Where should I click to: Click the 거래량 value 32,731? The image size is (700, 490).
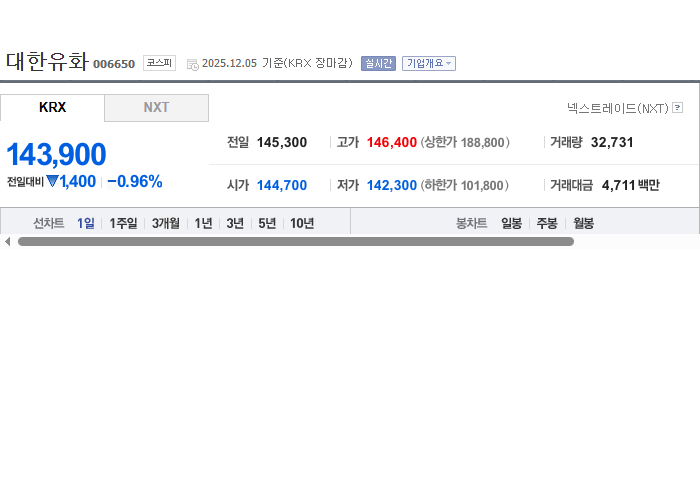point(612,142)
